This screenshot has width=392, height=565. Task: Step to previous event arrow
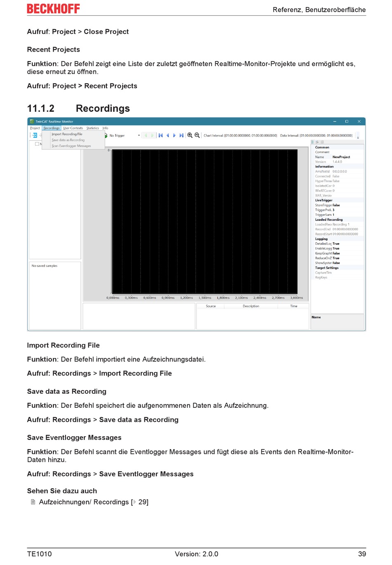click(x=168, y=135)
